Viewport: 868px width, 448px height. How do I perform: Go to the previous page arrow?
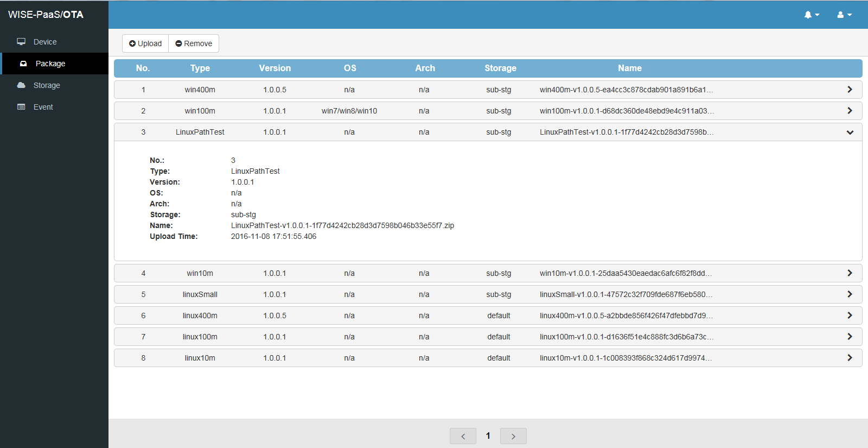(x=463, y=436)
